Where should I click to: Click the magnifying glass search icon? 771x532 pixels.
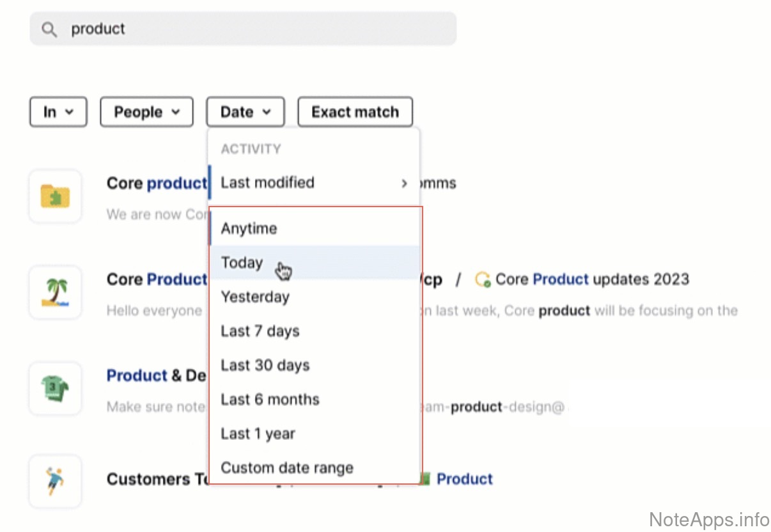click(x=49, y=29)
